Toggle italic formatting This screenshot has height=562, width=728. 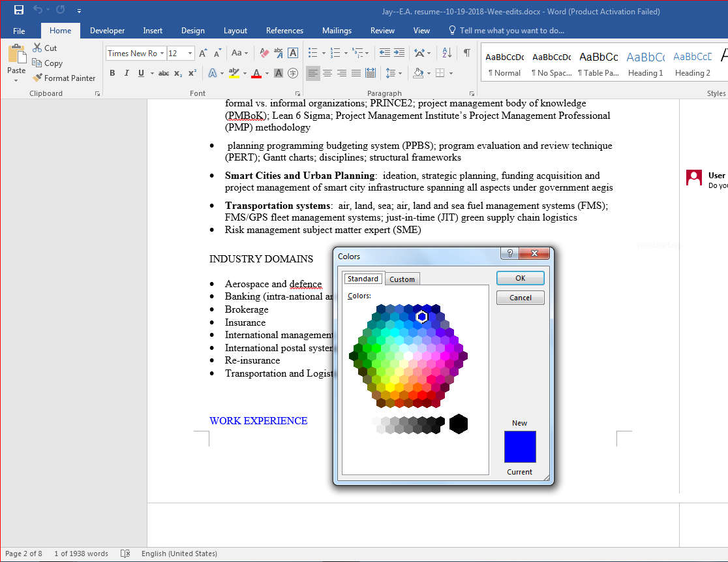click(x=127, y=73)
